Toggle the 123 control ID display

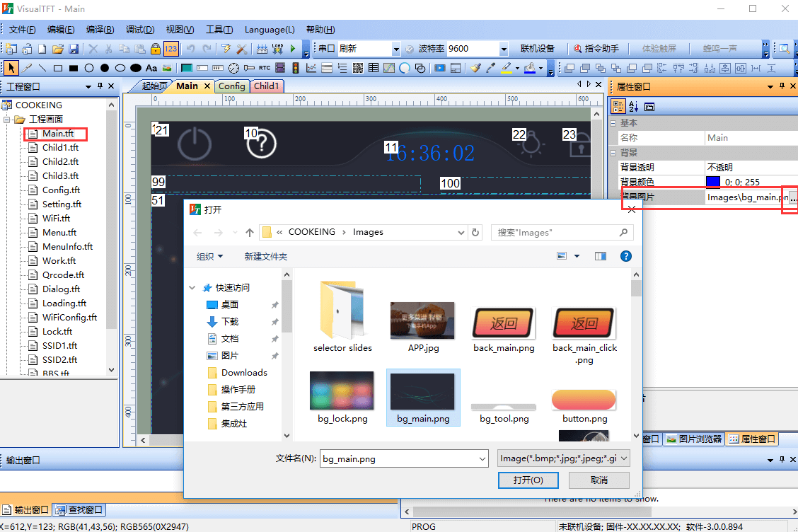(170, 49)
